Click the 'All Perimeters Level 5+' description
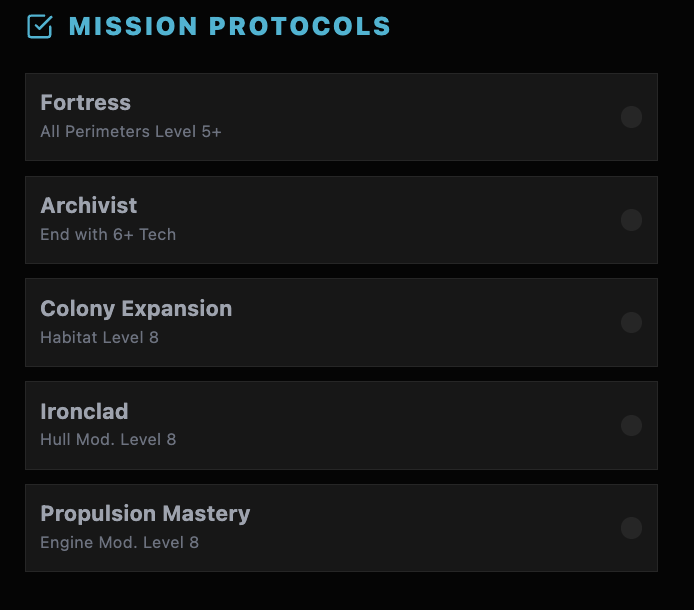The image size is (694, 610). coord(131,132)
